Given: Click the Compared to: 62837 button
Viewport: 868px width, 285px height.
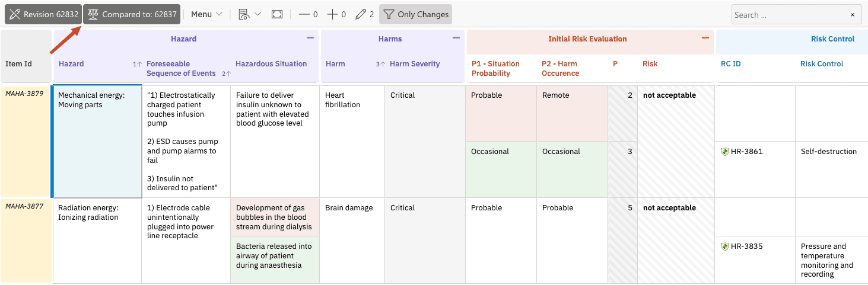Looking at the screenshot, I should pos(132,14).
